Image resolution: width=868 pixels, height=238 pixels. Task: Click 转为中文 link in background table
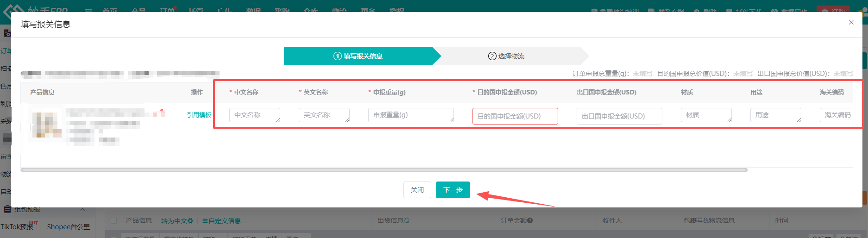[x=174, y=221]
